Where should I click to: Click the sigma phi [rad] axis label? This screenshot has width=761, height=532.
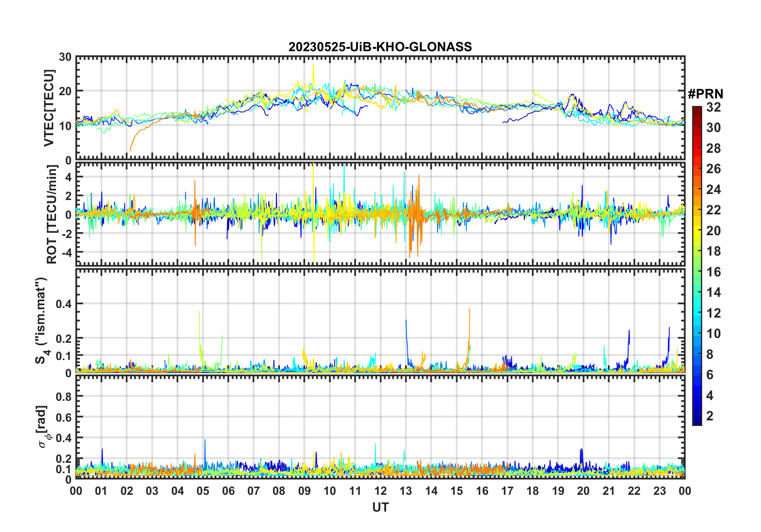tap(44, 426)
